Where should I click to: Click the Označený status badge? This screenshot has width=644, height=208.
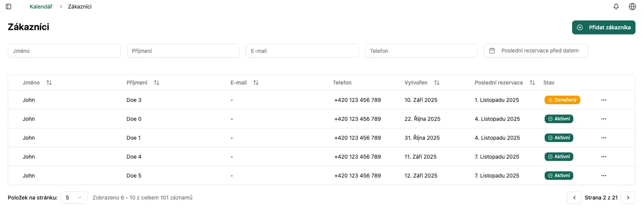pos(562,100)
